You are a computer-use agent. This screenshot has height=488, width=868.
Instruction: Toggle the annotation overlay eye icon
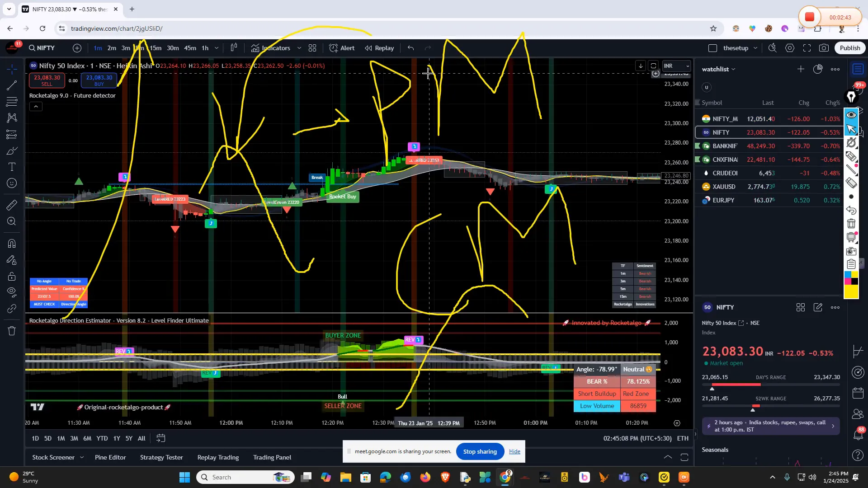(852, 115)
